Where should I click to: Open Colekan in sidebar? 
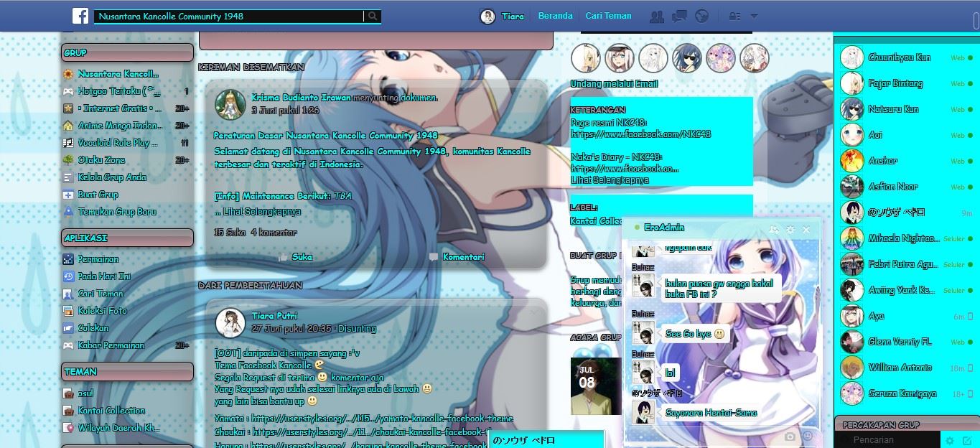pyautogui.click(x=93, y=328)
